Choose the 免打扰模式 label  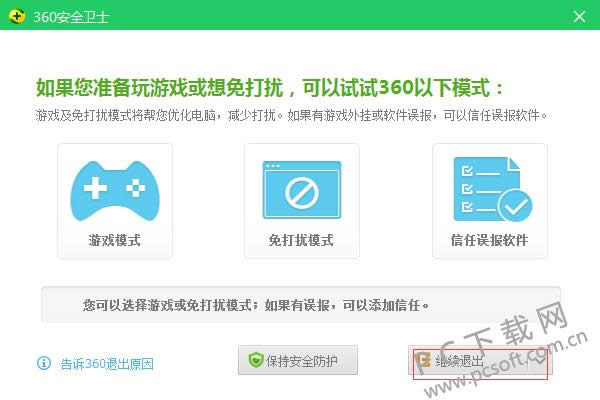[301, 241]
